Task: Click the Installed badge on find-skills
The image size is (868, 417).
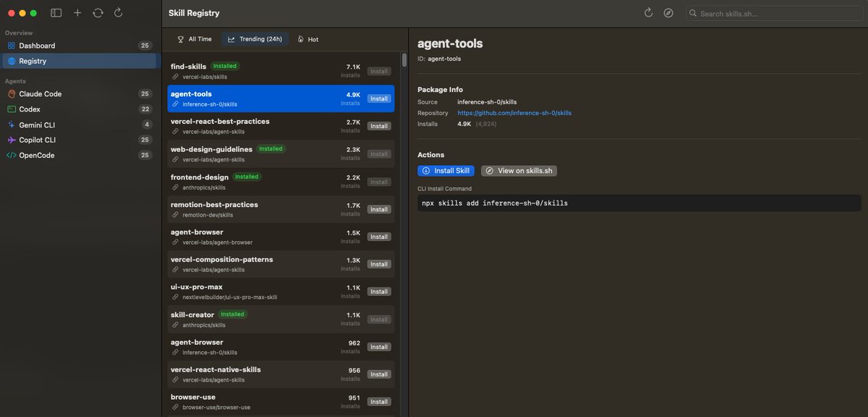Action: [x=225, y=66]
